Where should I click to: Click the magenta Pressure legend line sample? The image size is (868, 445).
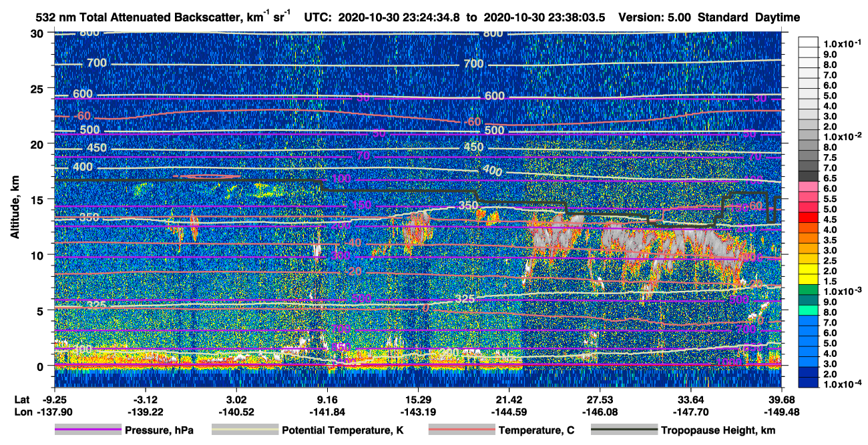pos(87,430)
